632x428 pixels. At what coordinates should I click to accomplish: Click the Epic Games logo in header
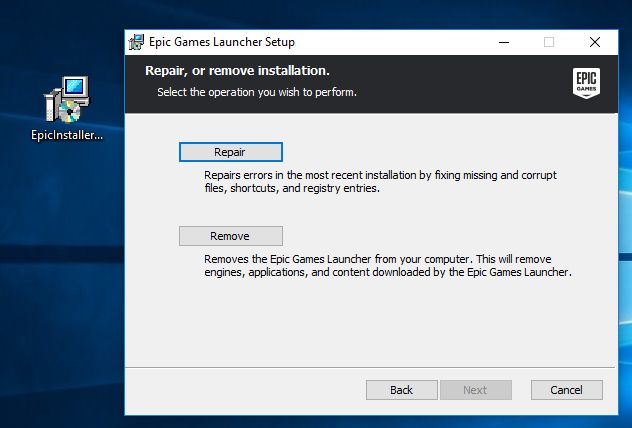[x=586, y=83]
